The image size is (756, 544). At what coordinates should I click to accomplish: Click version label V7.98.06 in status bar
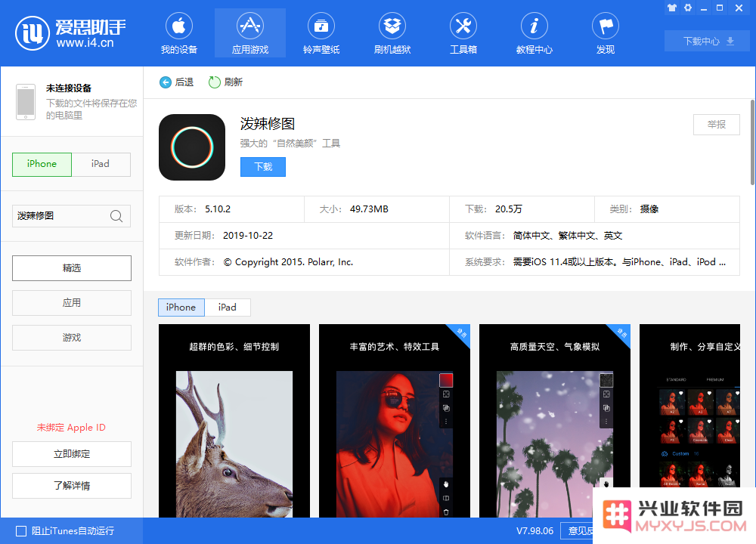coord(534,531)
